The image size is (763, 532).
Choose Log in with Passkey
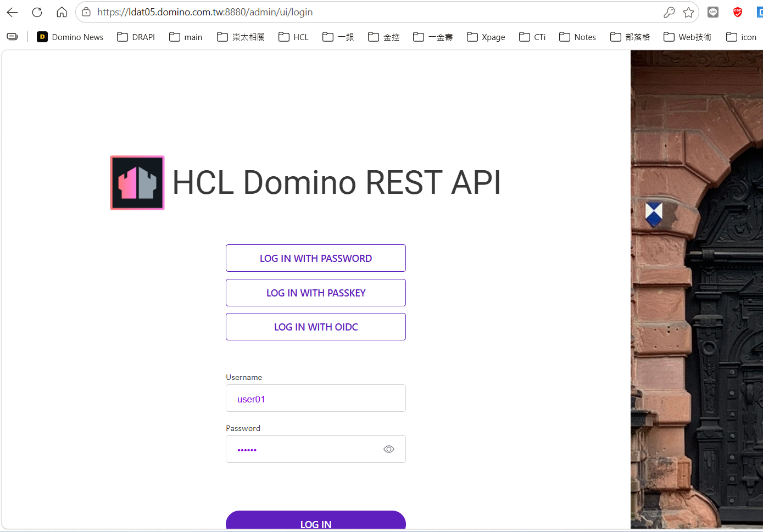tap(316, 293)
